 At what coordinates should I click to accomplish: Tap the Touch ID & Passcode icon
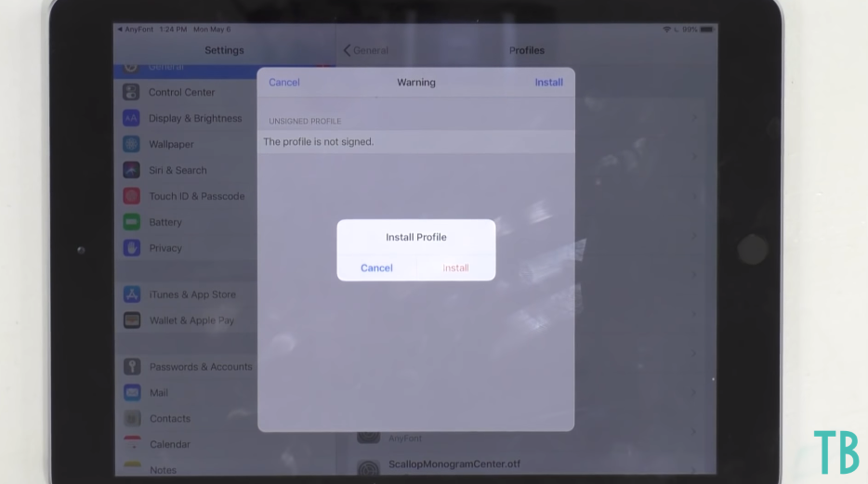click(x=131, y=196)
